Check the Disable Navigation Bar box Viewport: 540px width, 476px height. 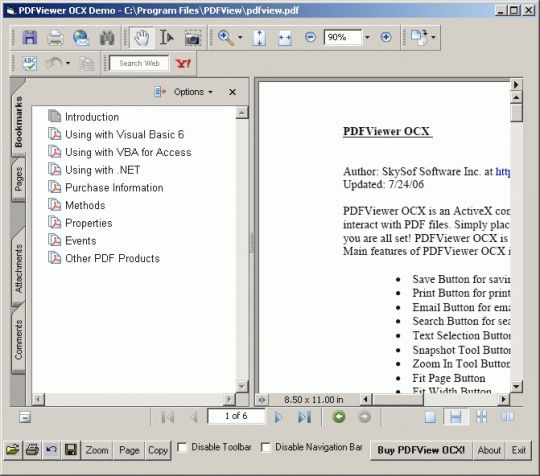tap(266, 447)
